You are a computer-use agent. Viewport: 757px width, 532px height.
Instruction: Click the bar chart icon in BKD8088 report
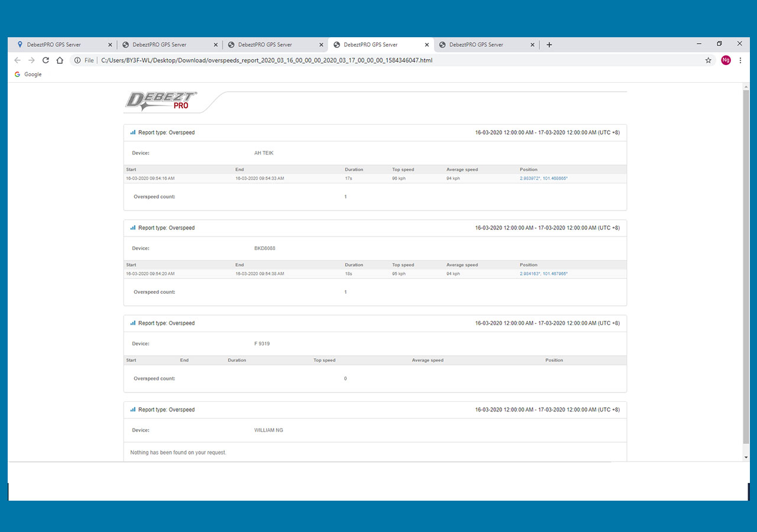click(x=133, y=228)
